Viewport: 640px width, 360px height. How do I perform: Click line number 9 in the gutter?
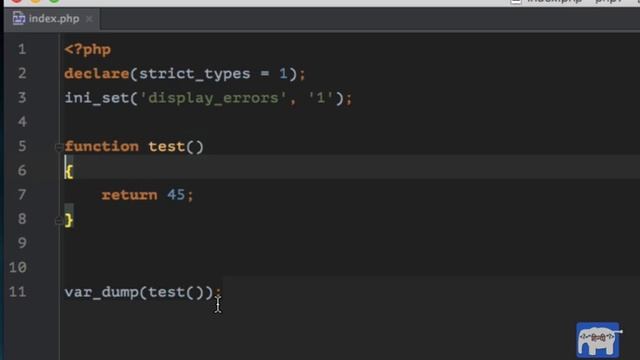[22, 243]
